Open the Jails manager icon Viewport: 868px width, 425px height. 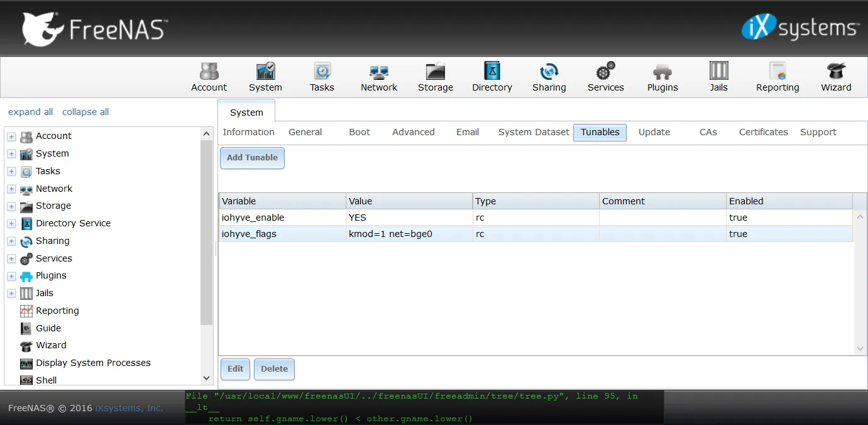point(718,75)
